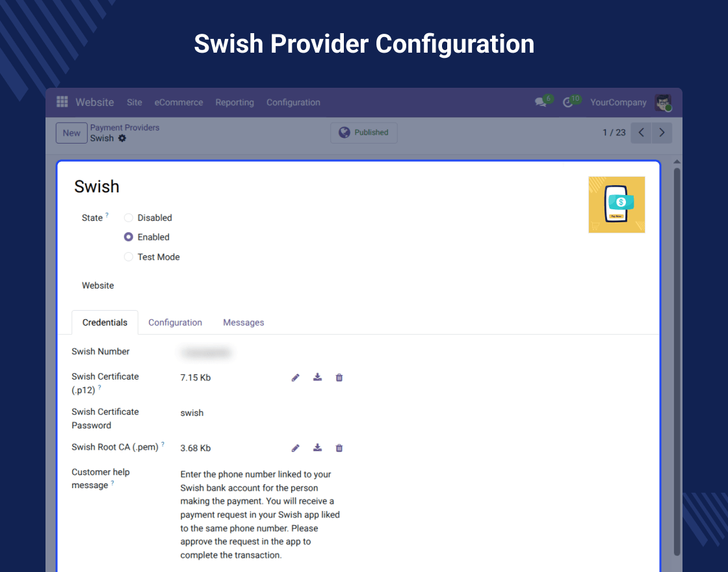Screen dimensions: 728x572
Task: Open the eCommerce menu
Action: click(179, 102)
